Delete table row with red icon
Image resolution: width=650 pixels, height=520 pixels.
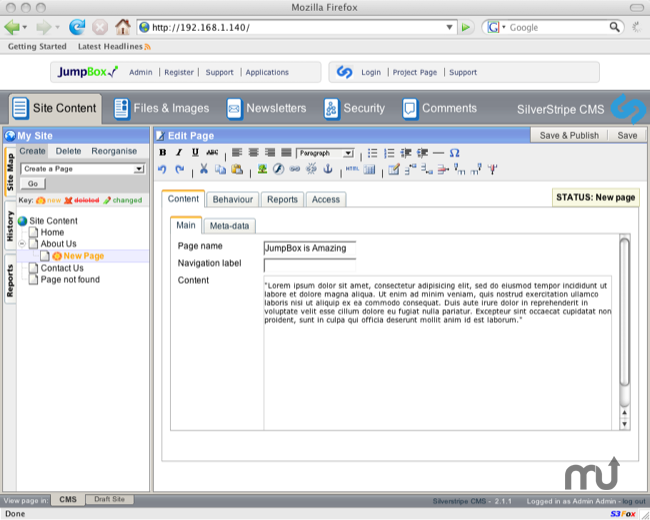click(443, 169)
